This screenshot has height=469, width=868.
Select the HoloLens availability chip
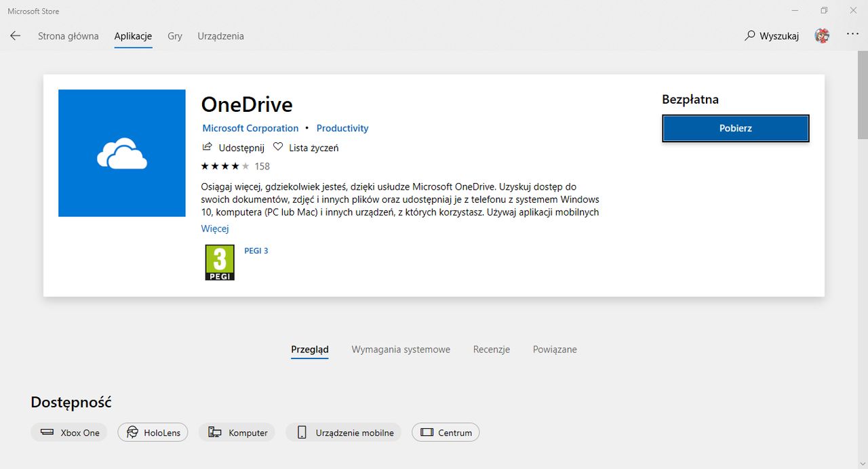153,432
